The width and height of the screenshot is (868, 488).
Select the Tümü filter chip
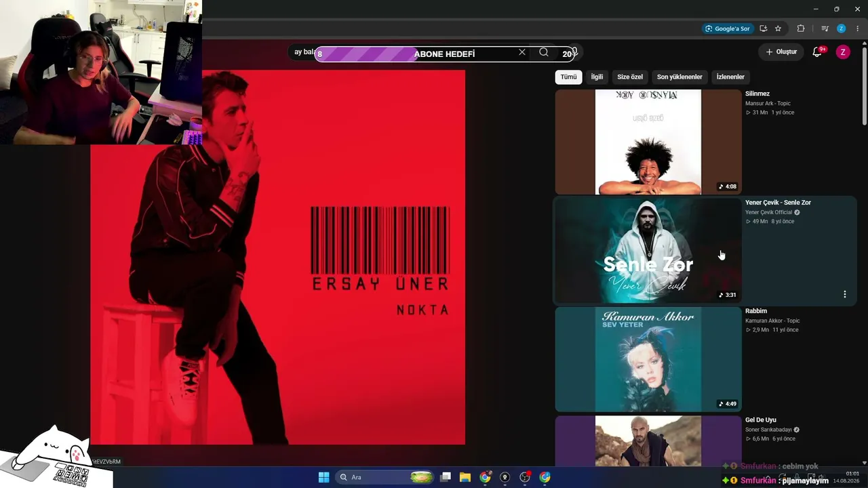[568, 77]
